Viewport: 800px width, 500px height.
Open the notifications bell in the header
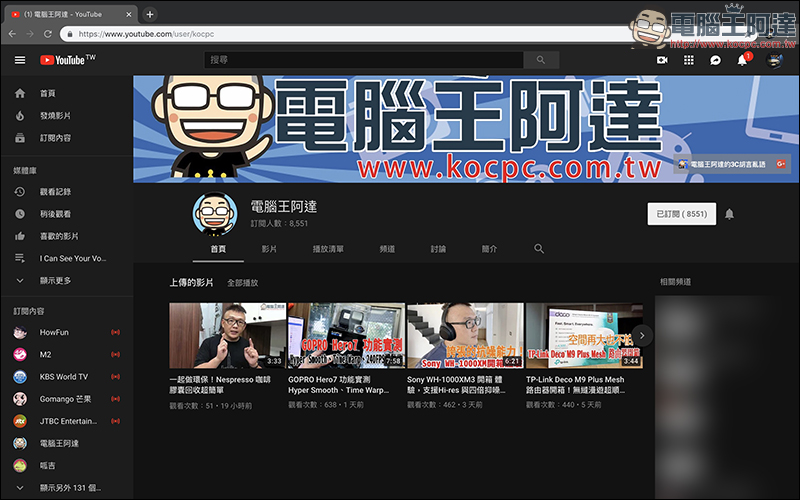pyautogui.click(x=742, y=60)
